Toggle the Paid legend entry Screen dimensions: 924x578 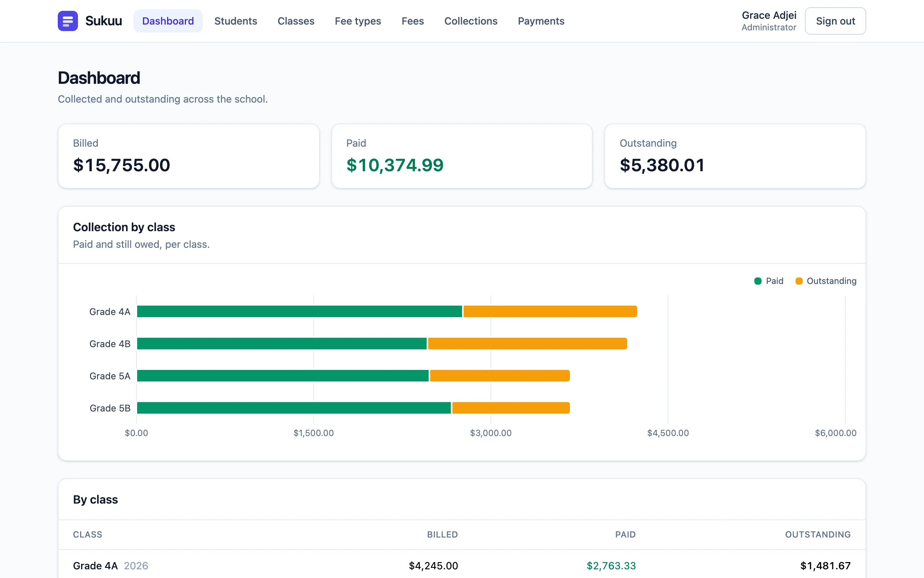(768, 281)
